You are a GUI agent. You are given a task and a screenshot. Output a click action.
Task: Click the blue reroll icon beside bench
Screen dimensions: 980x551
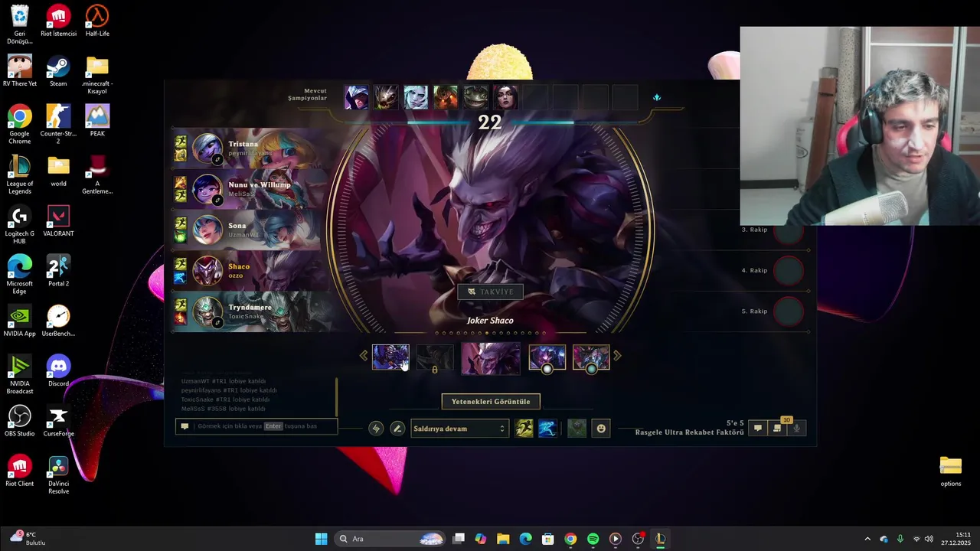[656, 97]
